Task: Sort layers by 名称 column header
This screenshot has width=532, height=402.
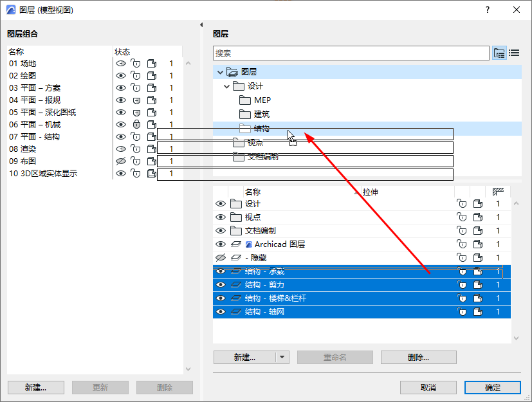Action: tap(253, 192)
